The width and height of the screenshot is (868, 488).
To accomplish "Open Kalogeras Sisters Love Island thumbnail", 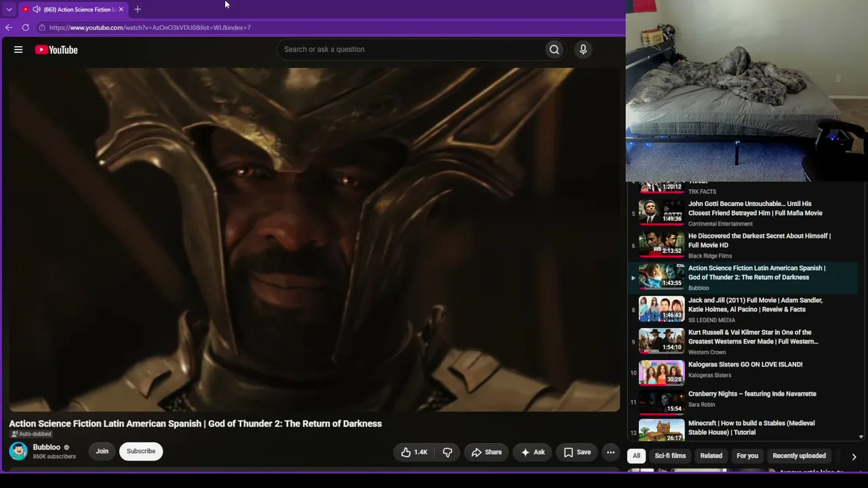I will pyautogui.click(x=661, y=372).
